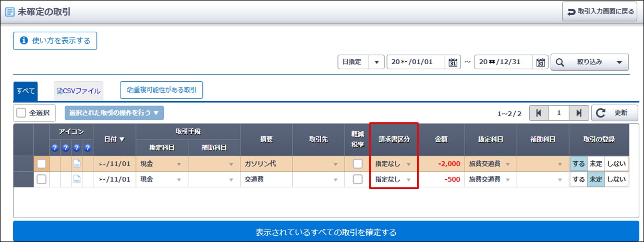Viewport: 644px width, 242px height.
Task: Open 請求書区分 dropdown in the ガソリン代 row
Action: tap(393, 163)
